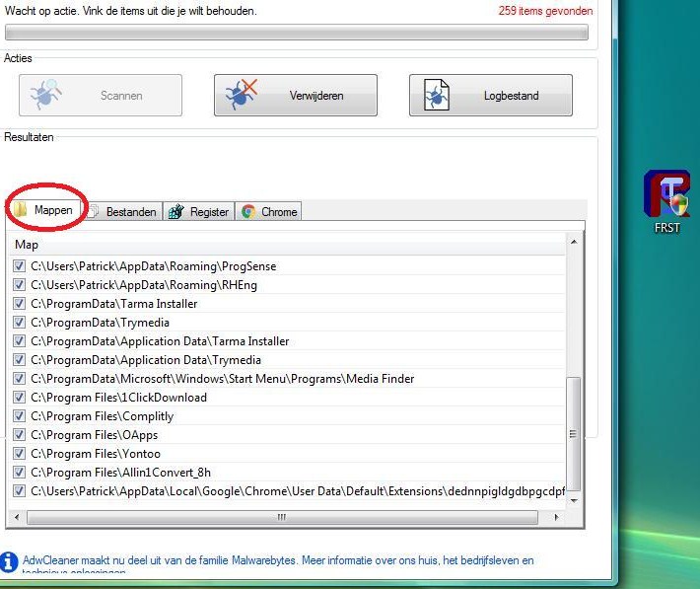Click the Verwijderen button
The image size is (700, 589).
click(x=296, y=95)
